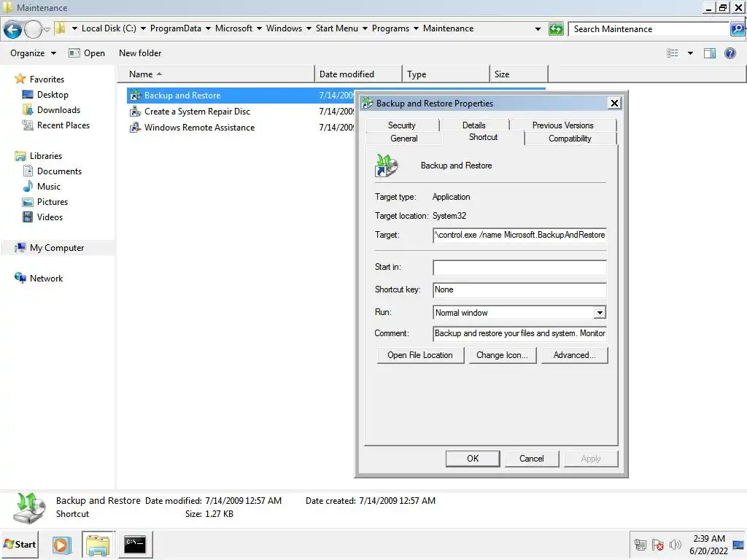This screenshot has height=560, width=747.
Task: Open recent pages dropdown beside Forward button
Action: [47, 29]
